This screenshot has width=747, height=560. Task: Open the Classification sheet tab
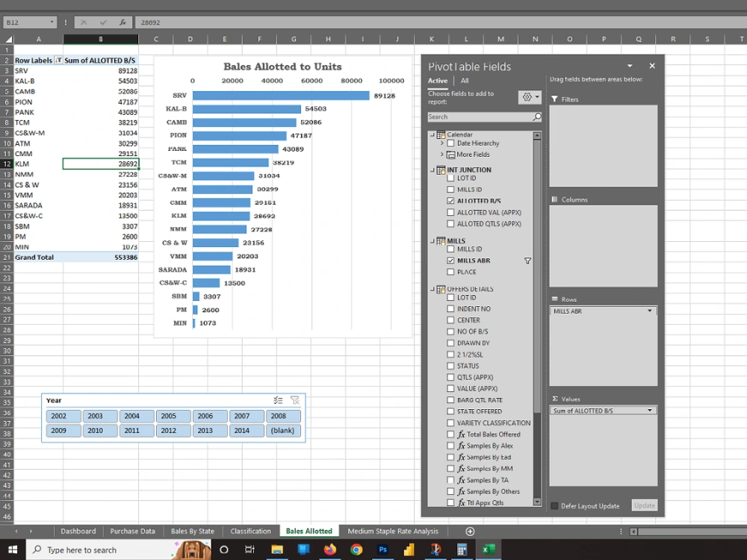pyautogui.click(x=250, y=532)
